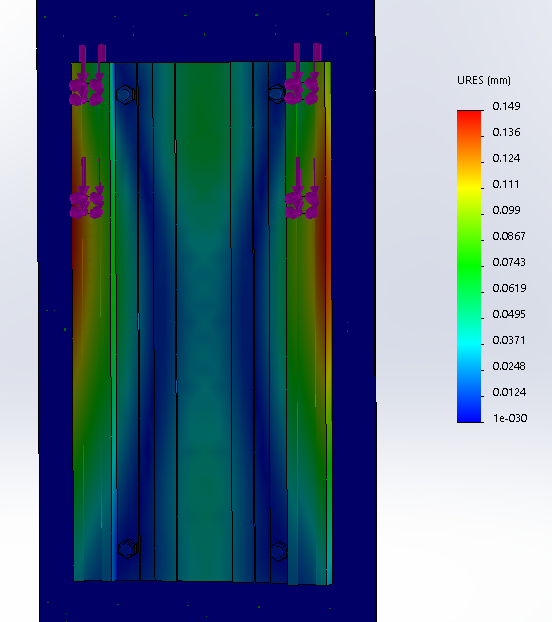Select the upper-right hex bolt head
The height and width of the screenshot is (622, 552).
[276, 94]
